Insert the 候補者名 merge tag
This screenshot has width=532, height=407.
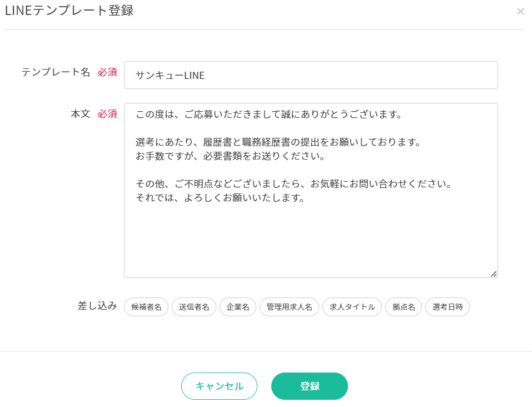pyautogui.click(x=146, y=307)
